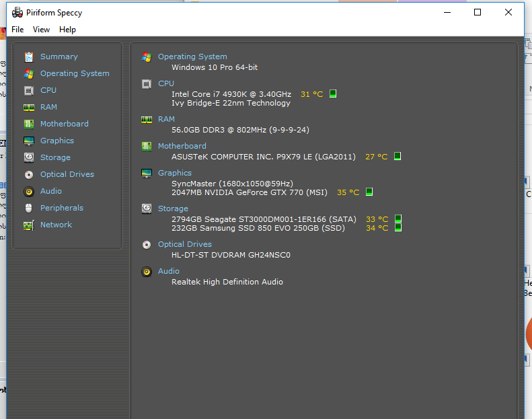Click the Graphics monitor icon in sidebar
Screen dimensions: 532x419
click(x=29, y=141)
